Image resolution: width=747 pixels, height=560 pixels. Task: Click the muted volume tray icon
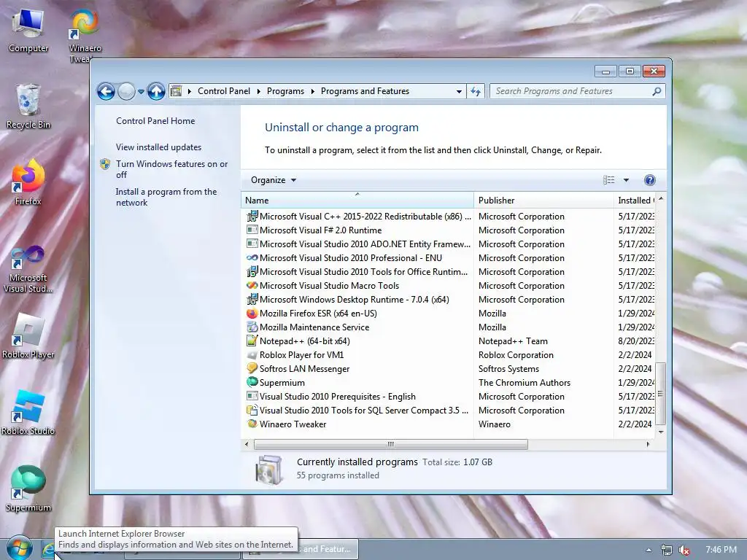[x=684, y=550]
